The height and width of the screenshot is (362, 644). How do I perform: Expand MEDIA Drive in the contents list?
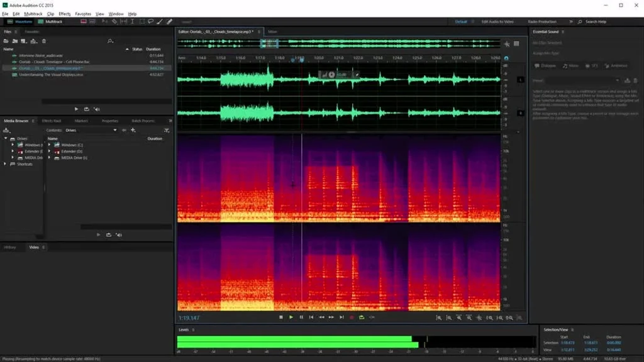(49, 158)
